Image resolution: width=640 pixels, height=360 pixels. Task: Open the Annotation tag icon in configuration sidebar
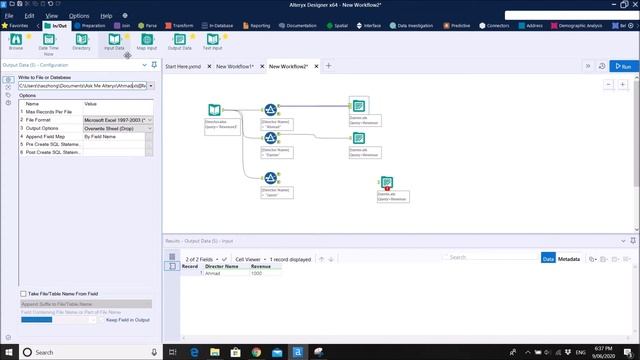[8, 95]
